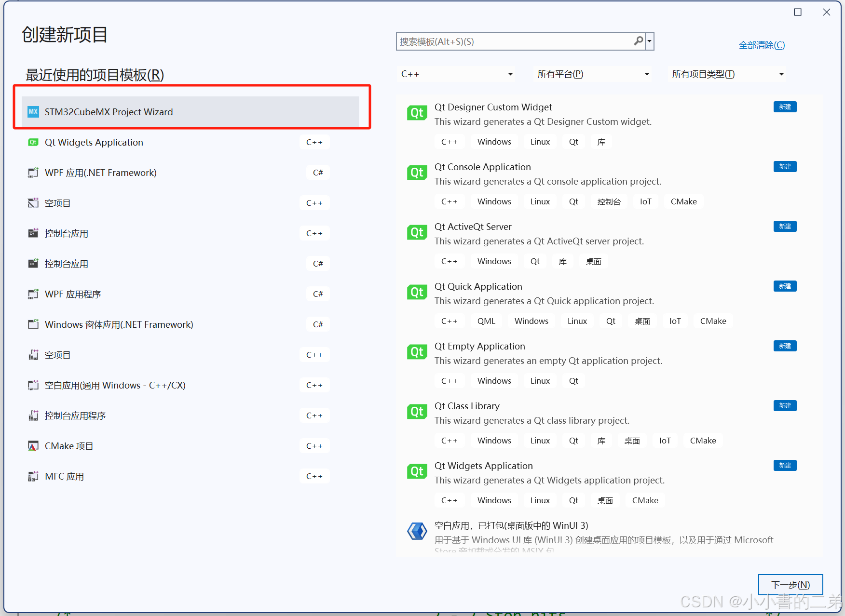
Task: Click the MFC 应用 template icon
Action: click(x=33, y=476)
